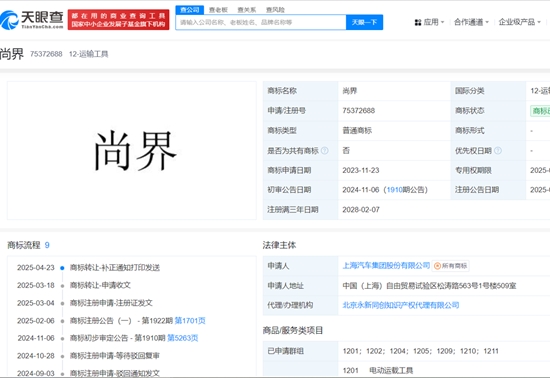The width and height of the screenshot is (550, 378).
Task: Select the 查风险 search tab
Action: 275,10
